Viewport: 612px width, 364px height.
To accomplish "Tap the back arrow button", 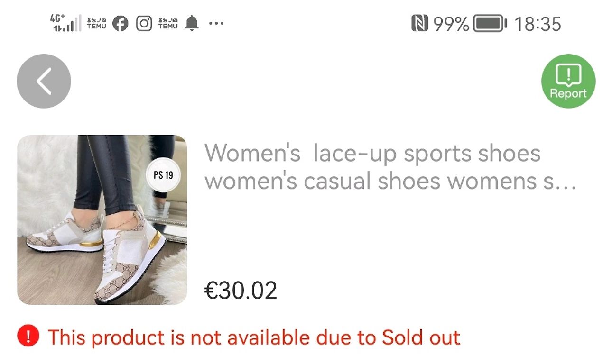I will (x=44, y=81).
